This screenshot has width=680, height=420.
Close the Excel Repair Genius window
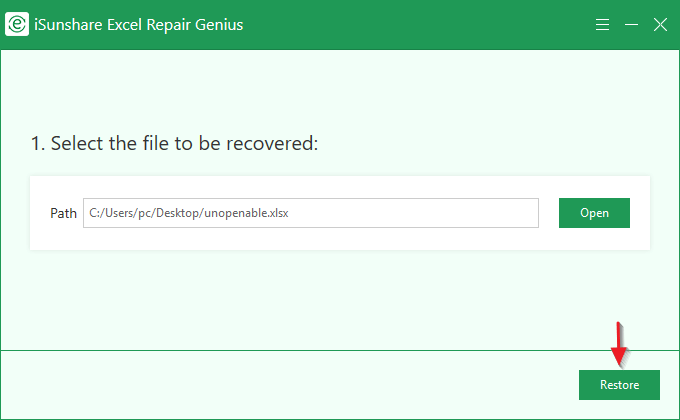coord(660,24)
